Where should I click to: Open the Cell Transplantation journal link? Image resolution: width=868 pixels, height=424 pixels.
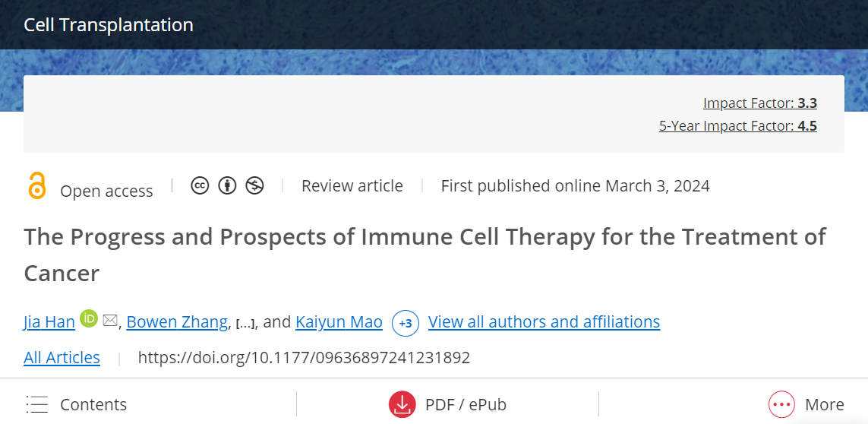pos(109,25)
